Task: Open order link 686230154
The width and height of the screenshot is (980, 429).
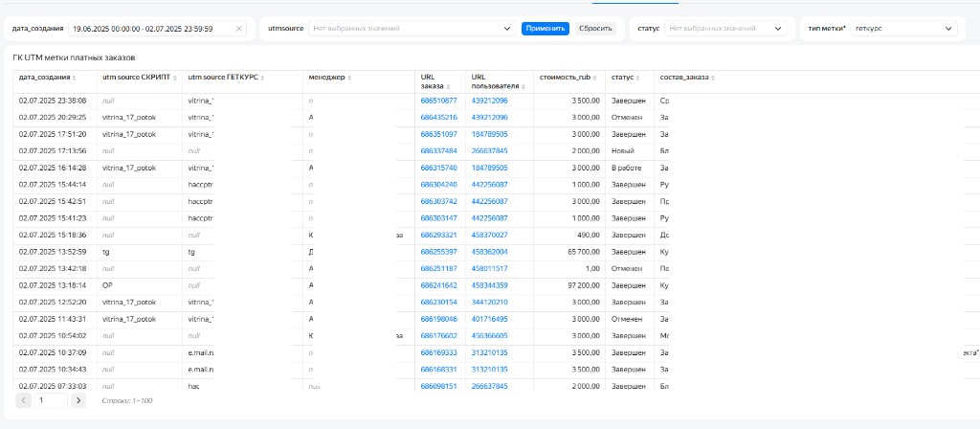Action: tap(438, 302)
